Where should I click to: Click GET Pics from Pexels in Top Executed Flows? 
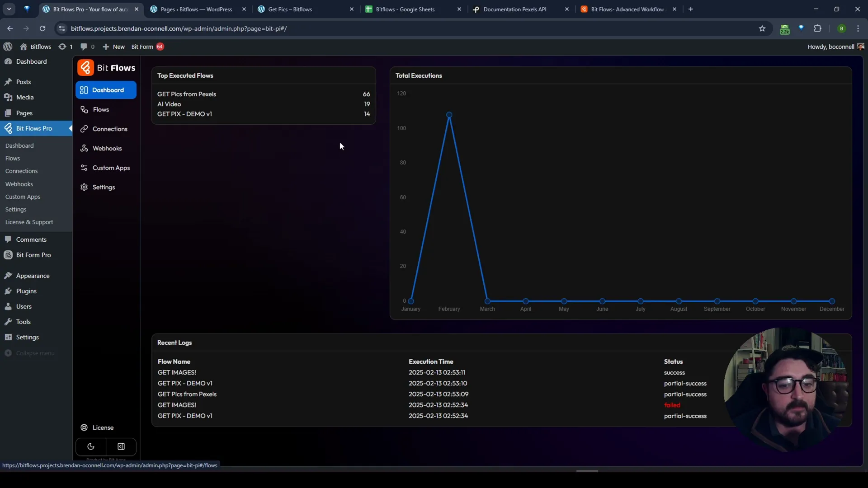point(187,94)
